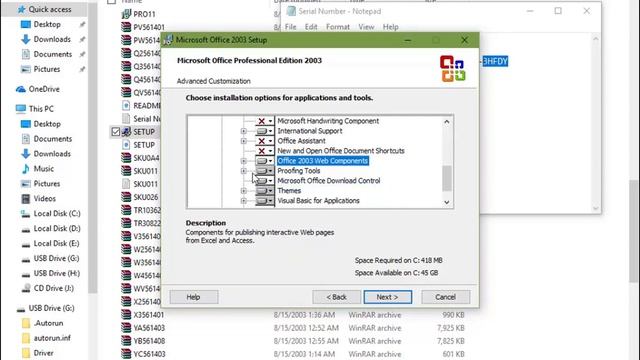Open install options for Microsoft Handwriting Component
Screen dimensions: 640x360
264,121
